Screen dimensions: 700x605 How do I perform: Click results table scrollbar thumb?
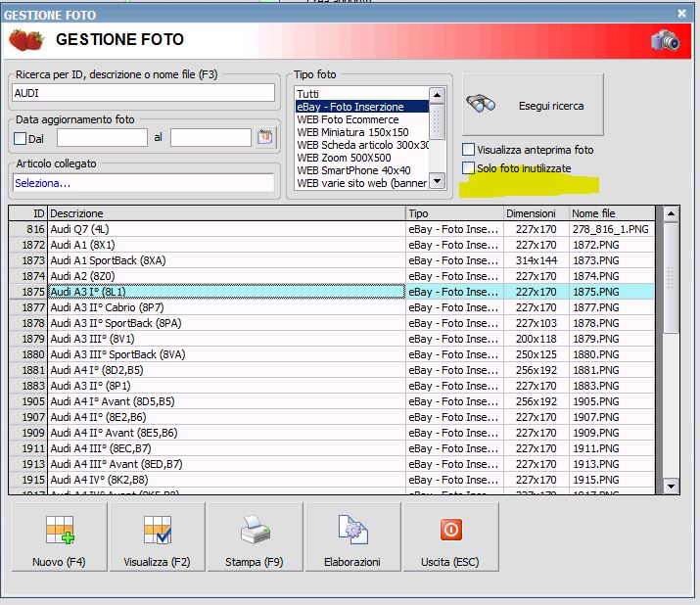pos(671,278)
